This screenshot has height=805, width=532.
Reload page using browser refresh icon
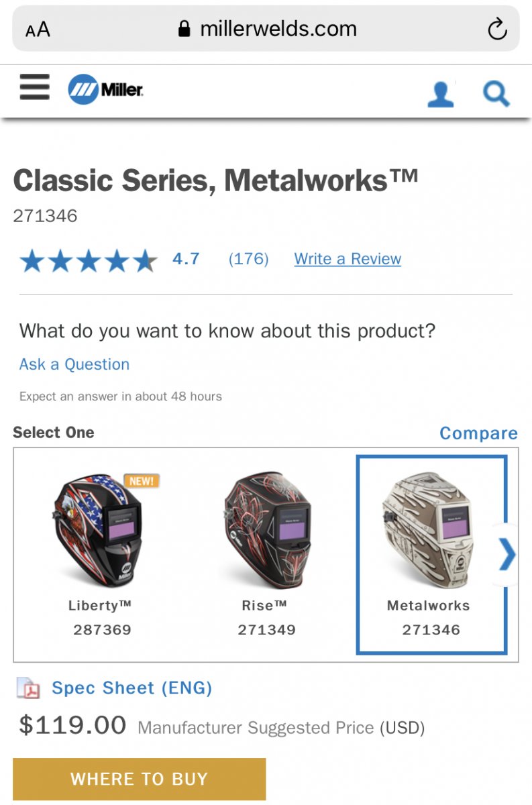497,29
